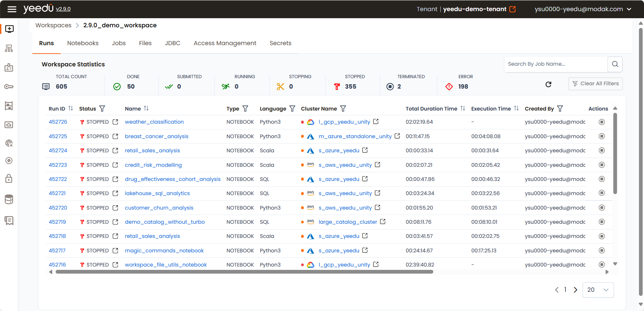Open page size dropdown showing 20

pyautogui.click(x=598, y=290)
